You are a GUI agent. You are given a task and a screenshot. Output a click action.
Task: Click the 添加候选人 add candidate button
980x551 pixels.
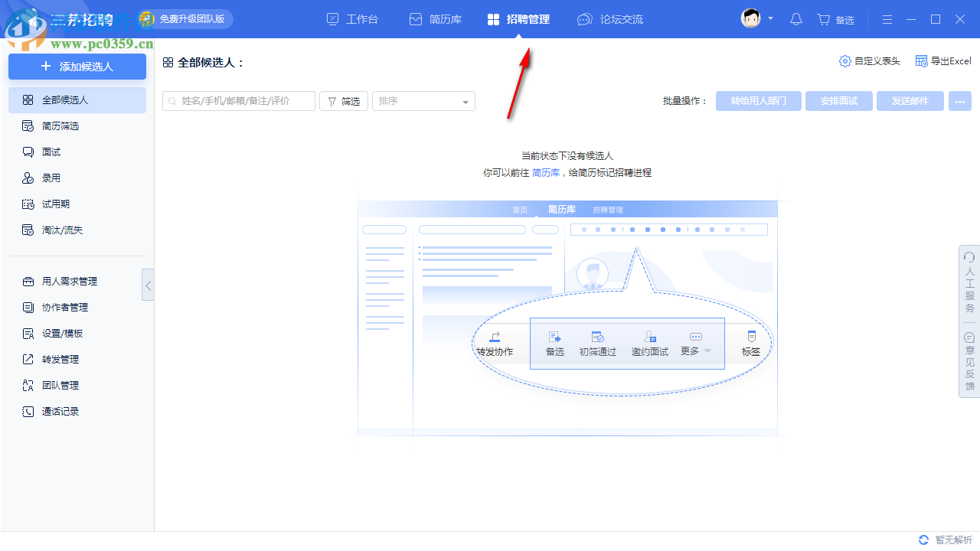(x=77, y=67)
